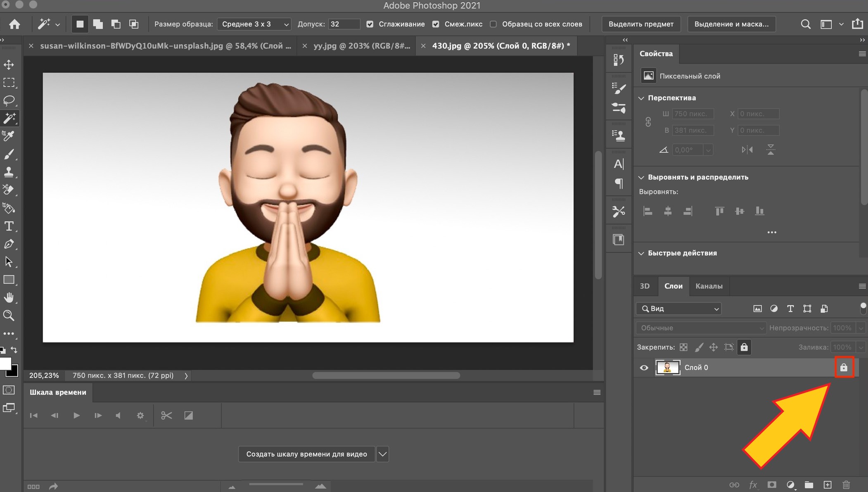Toggle visibility of Слой 0
The width and height of the screenshot is (868, 492).
tap(643, 367)
